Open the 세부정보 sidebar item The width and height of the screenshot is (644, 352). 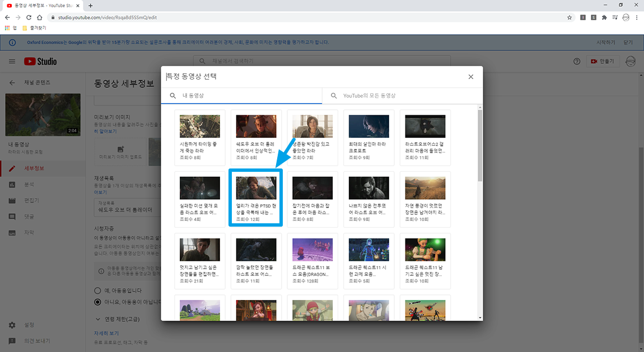coord(43,168)
